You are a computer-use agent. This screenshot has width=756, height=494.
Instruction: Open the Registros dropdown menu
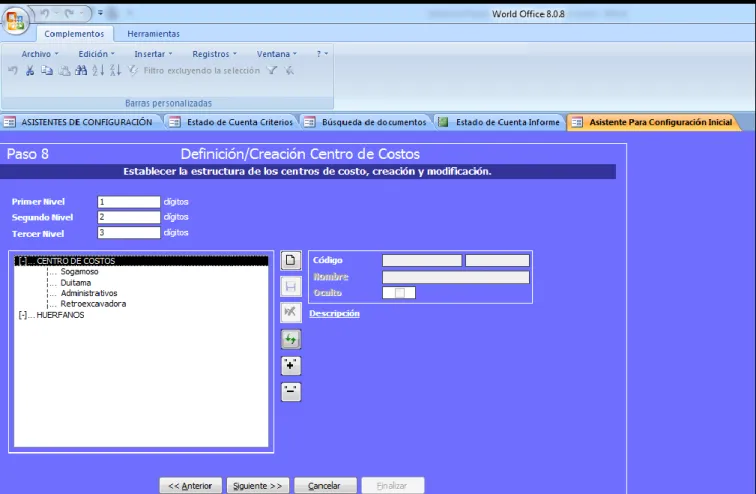[214, 54]
